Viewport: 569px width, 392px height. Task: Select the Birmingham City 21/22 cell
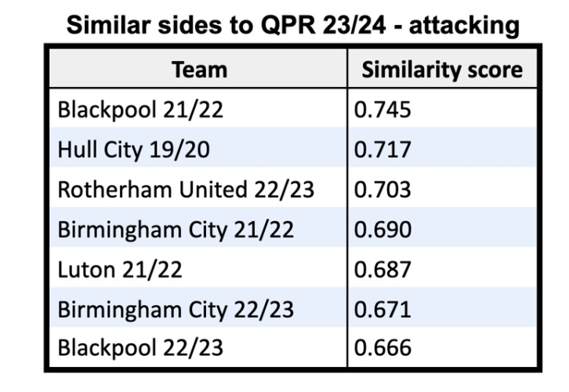tap(176, 230)
